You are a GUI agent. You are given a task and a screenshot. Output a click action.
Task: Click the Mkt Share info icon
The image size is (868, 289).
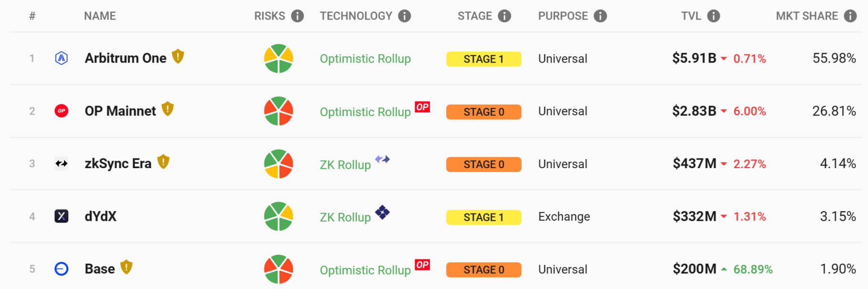[850, 16]
